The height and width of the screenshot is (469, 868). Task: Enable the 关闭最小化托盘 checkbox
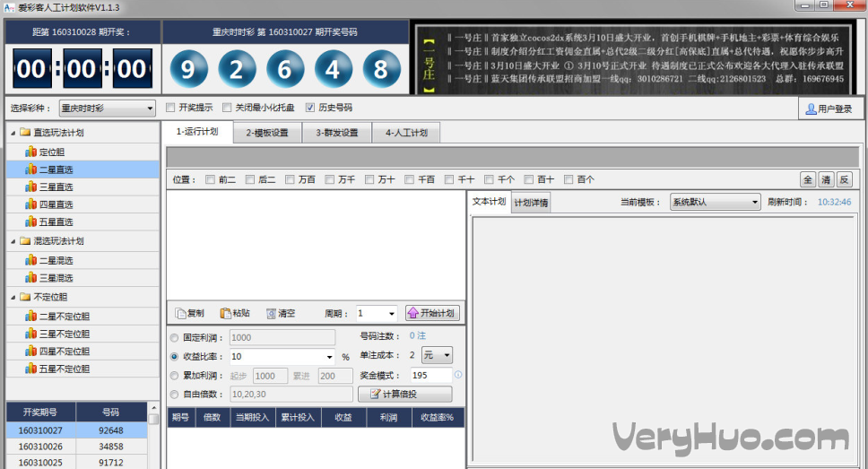[x=227, y=108]
